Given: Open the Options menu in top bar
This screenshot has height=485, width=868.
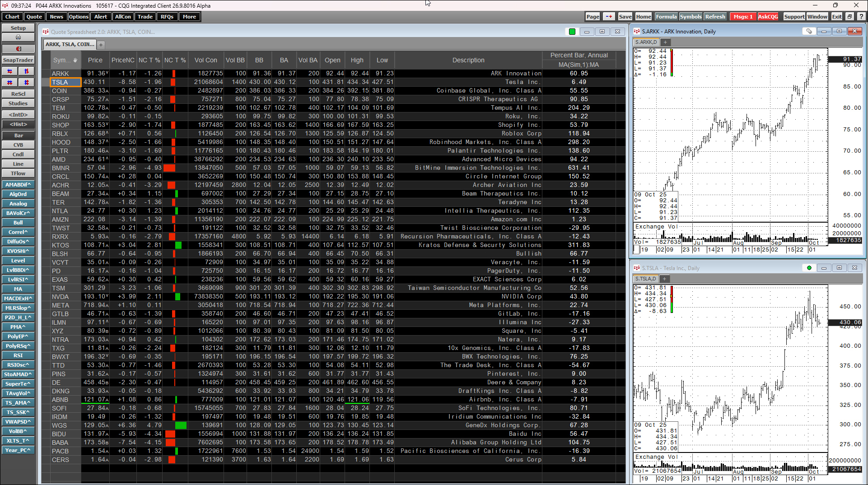Looking at the screenshot, I should click(79, 17).
